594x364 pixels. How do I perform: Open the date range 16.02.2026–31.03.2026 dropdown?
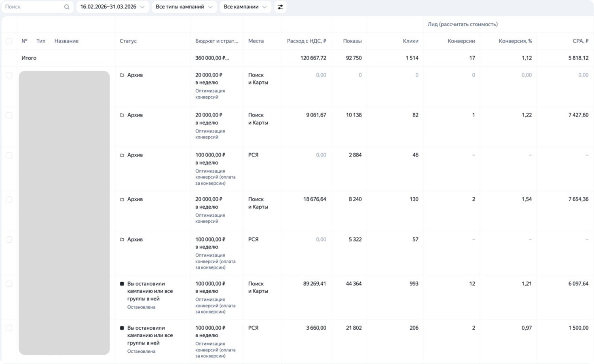[x=112, y=7]
